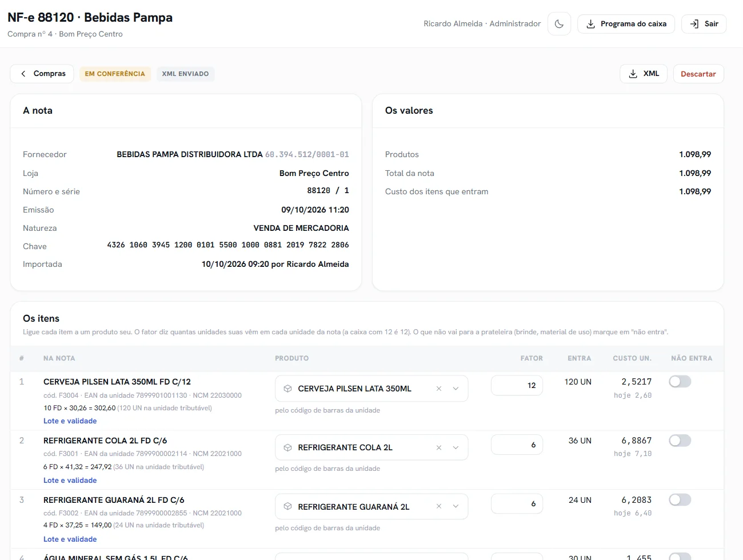Open REFRIGERANTE COLA 2L dropdown arrow
The image size is (743, 560).
[456, 447]
